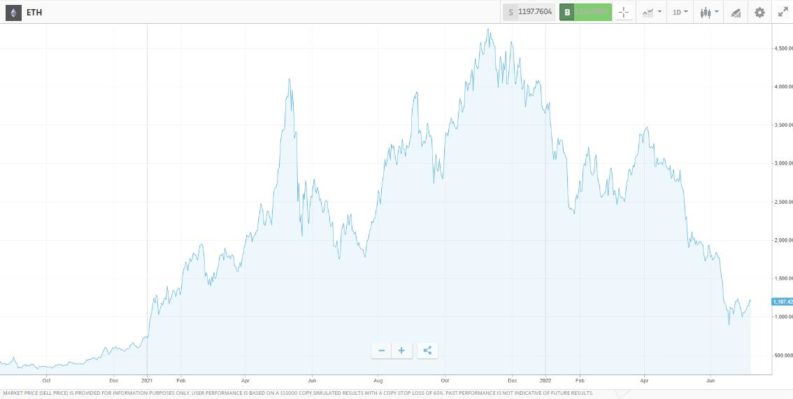Click the 4,000.00 price axis label
The width and height of the screenshot is (793, 399).
[x=783, y=87]
